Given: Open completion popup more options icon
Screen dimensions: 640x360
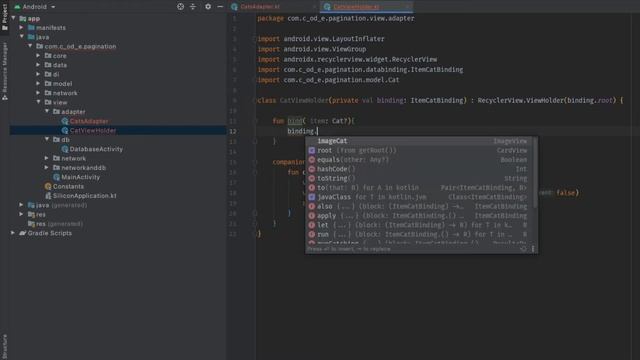Looking at the screenshot, I should [x=533, y=249].
